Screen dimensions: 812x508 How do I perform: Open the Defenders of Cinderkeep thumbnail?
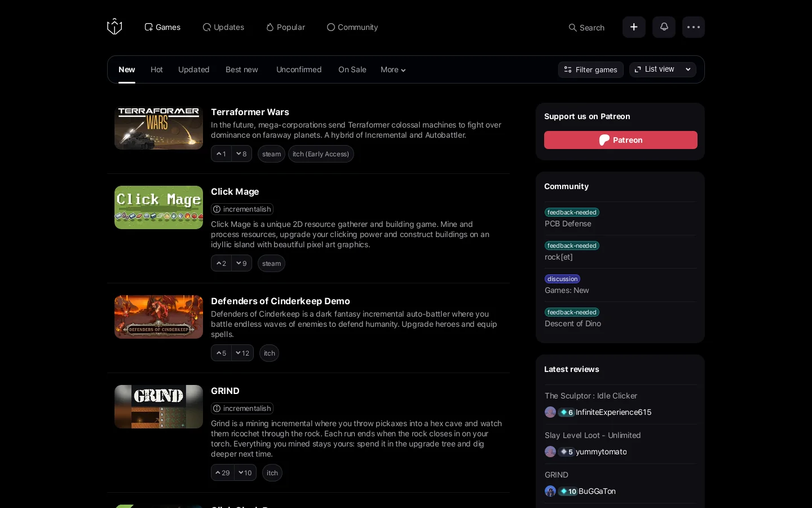[158, 317]
